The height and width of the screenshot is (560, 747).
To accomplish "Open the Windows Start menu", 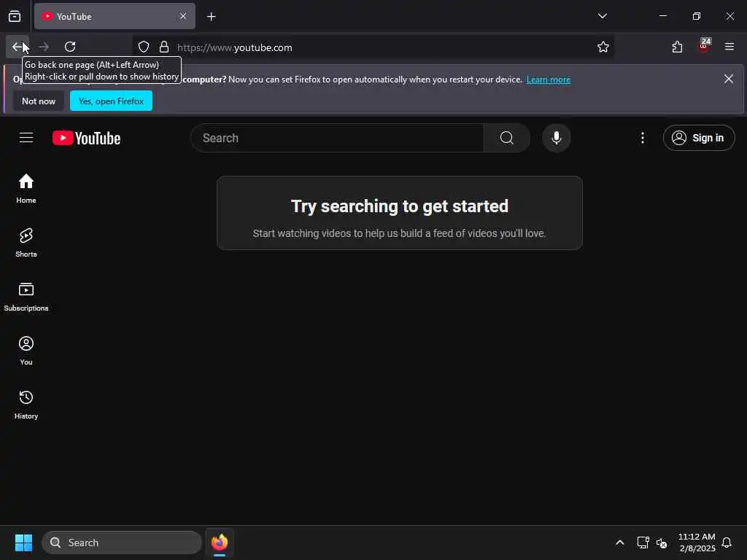I will pos(23,542).
